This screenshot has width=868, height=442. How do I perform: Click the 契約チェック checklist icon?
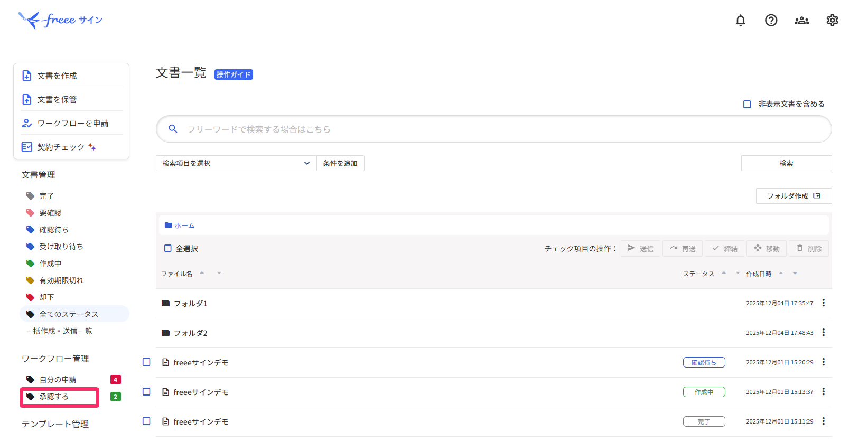(x=27, y=147)
